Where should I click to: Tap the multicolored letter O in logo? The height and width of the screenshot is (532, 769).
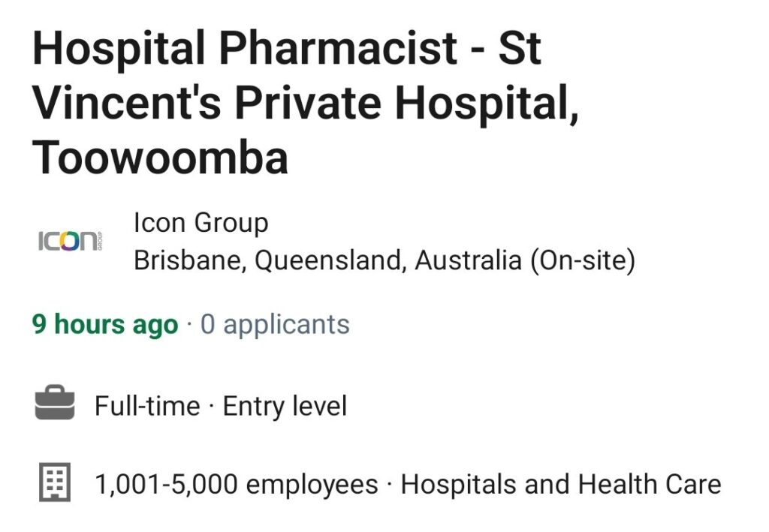[x=68, y=241]
